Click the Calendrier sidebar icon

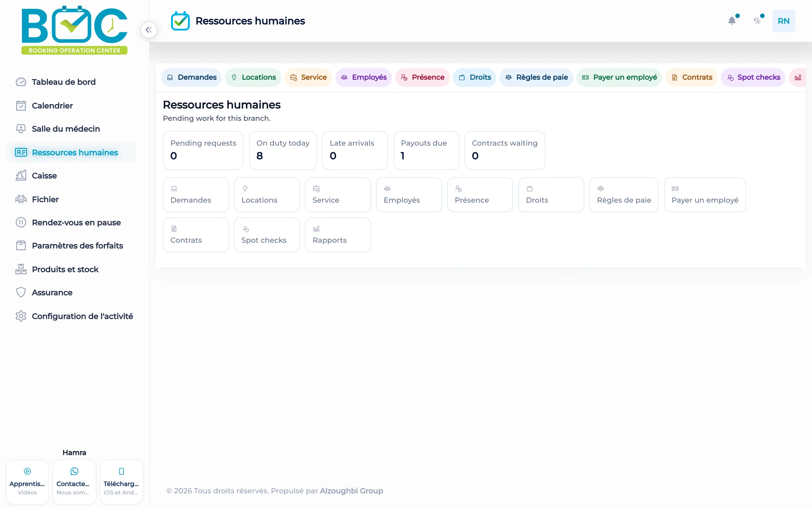(x=21, y=106)
